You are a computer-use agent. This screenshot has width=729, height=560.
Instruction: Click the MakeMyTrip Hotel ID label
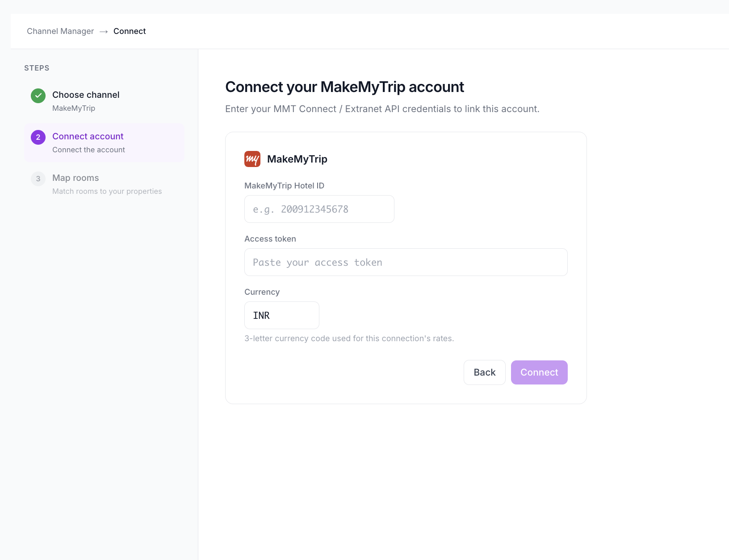click(x=285, y=186)
